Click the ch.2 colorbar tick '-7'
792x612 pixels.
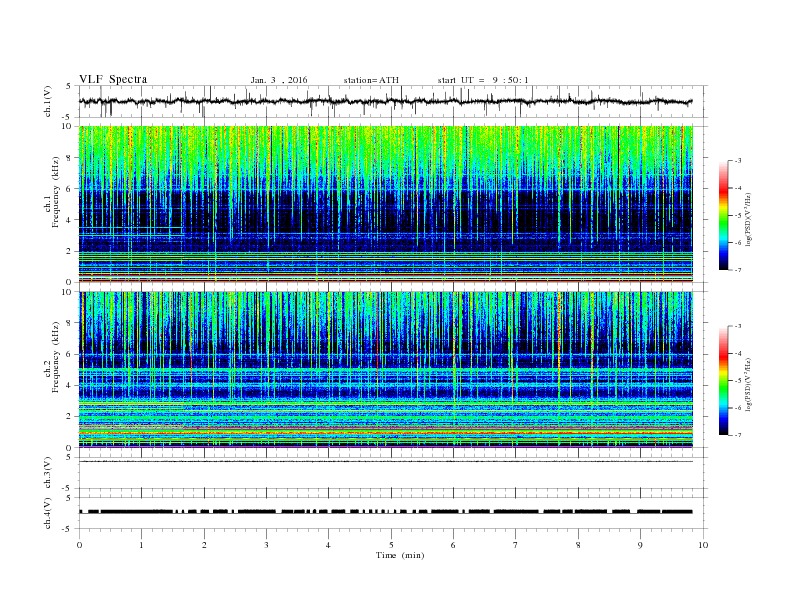737,435
